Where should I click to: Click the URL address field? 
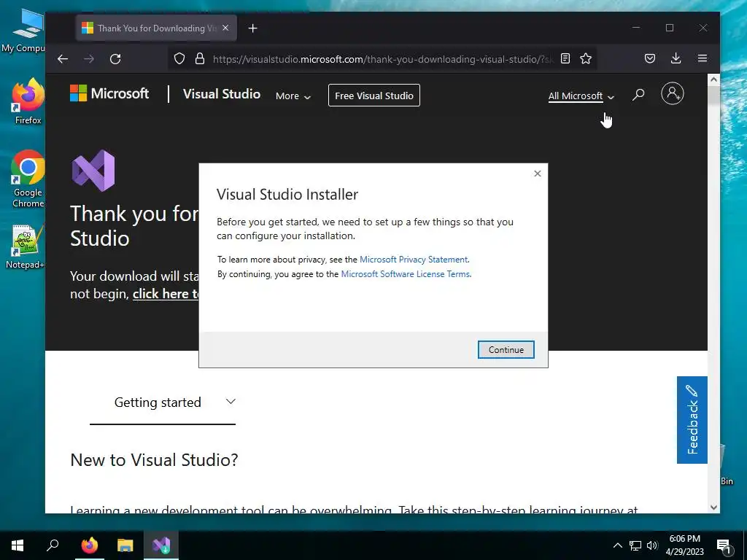[x=381, y=59]
